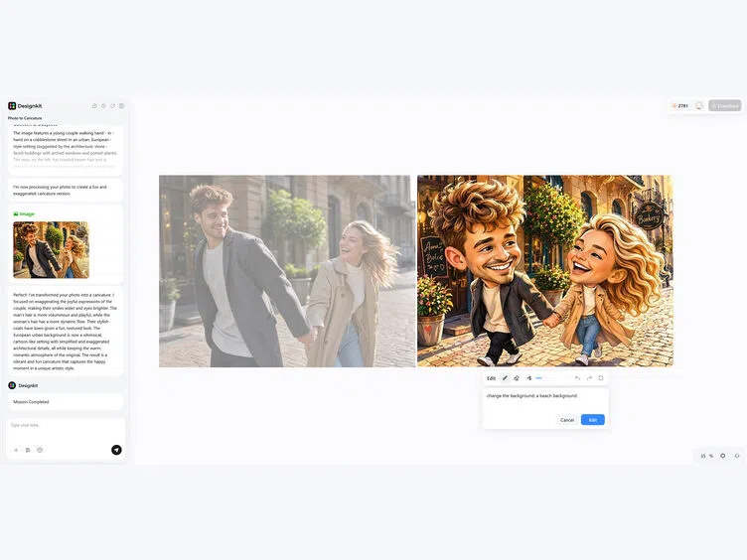Click the brush size icon beside slider
This screenshot has height=560, width=747.
[x=529, y=378]
